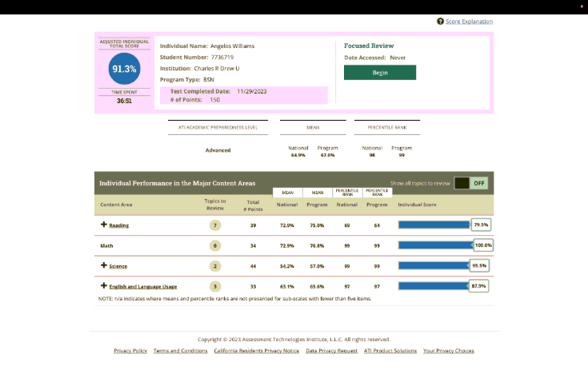Click the Reading topics to review badge 7
The image size is (588, 382).
pyautogui.click(x=214, y=225)
